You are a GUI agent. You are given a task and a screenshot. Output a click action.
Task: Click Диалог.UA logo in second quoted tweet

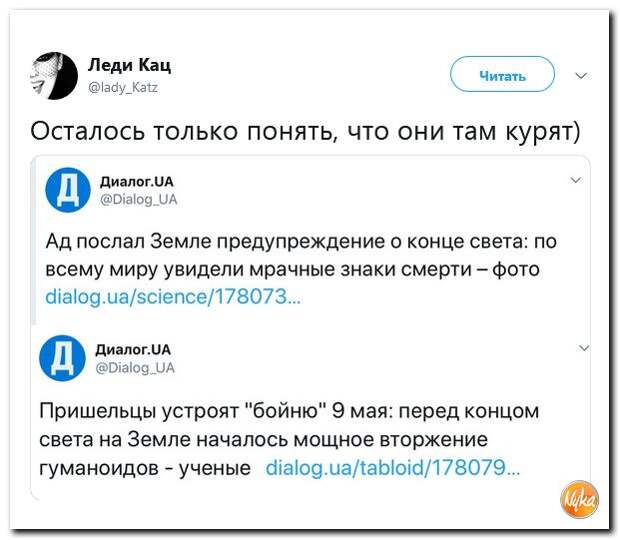click(x=63, y=356)
